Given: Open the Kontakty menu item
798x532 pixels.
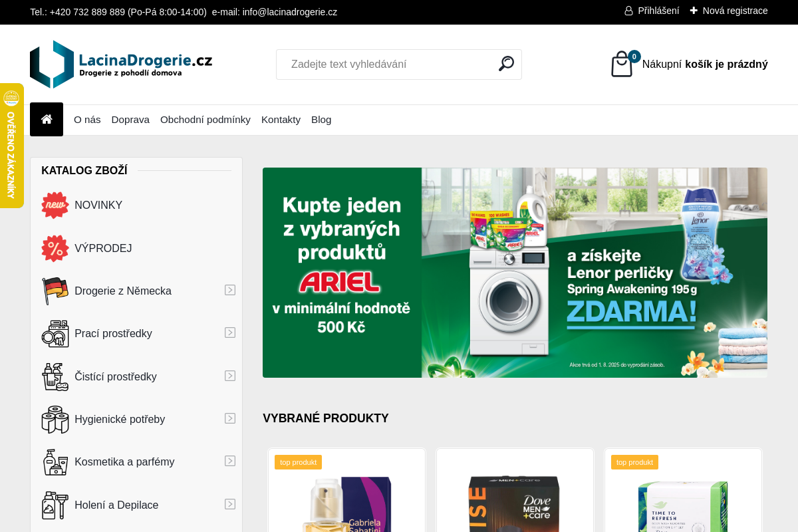Looking at the screenshot, I should [281, 119].
